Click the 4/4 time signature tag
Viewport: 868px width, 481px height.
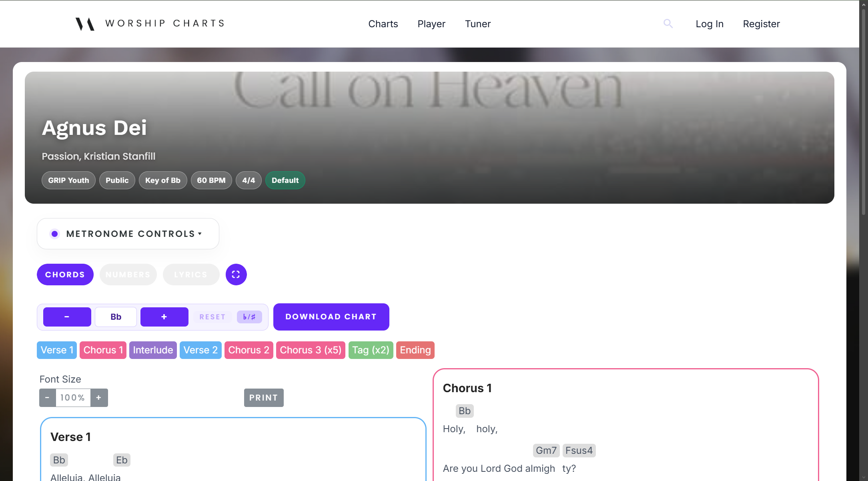click(249, 180)
